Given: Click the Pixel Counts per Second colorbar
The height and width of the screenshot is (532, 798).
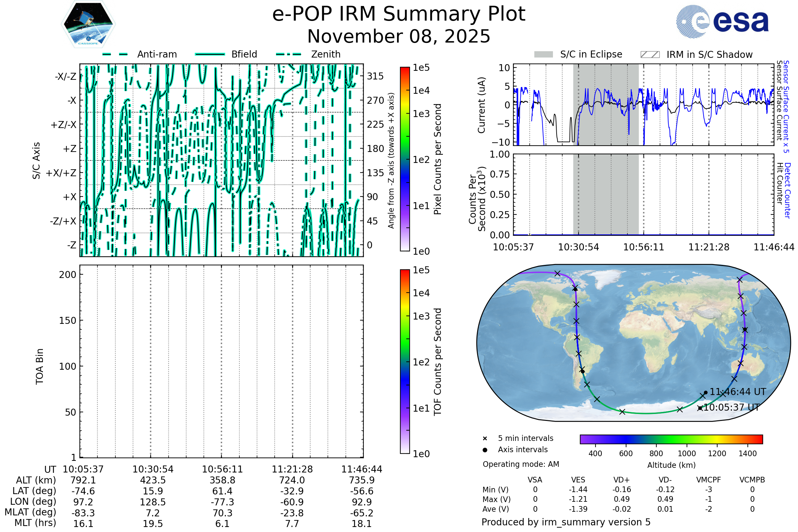Looking at the screenshot, I should [x=405, y=159].
